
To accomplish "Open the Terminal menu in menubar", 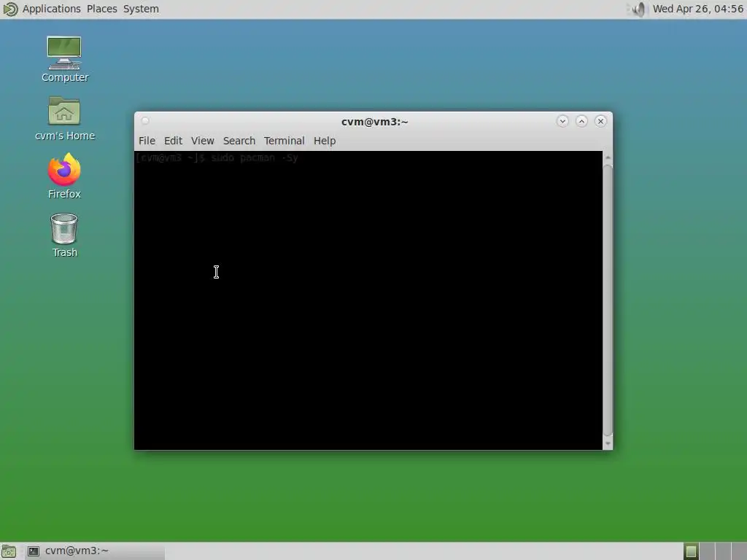I will tap(284, 141).
